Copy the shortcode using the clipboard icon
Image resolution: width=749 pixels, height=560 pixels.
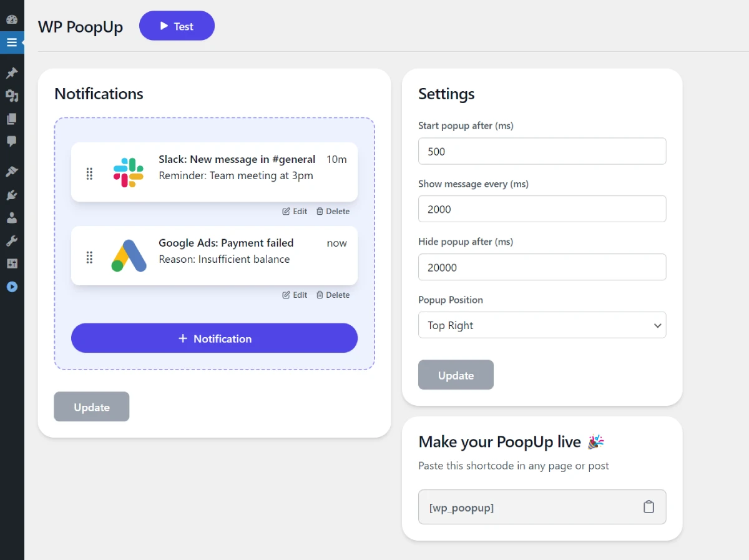pos(649,507)
